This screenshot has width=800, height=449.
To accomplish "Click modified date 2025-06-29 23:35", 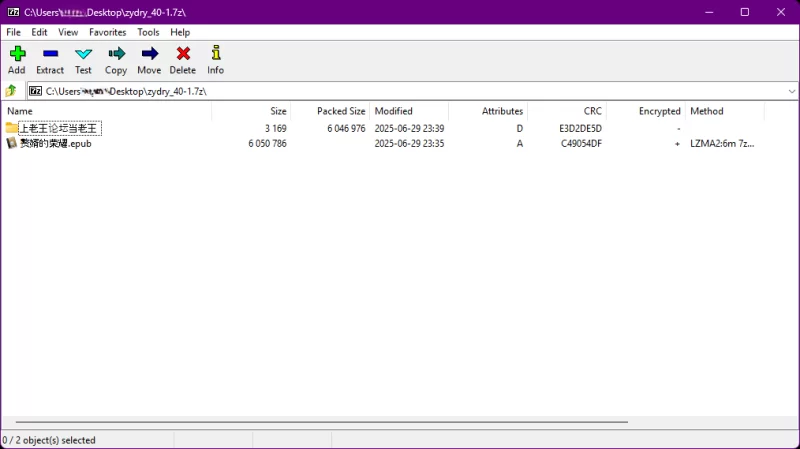I will click(409, 144).
